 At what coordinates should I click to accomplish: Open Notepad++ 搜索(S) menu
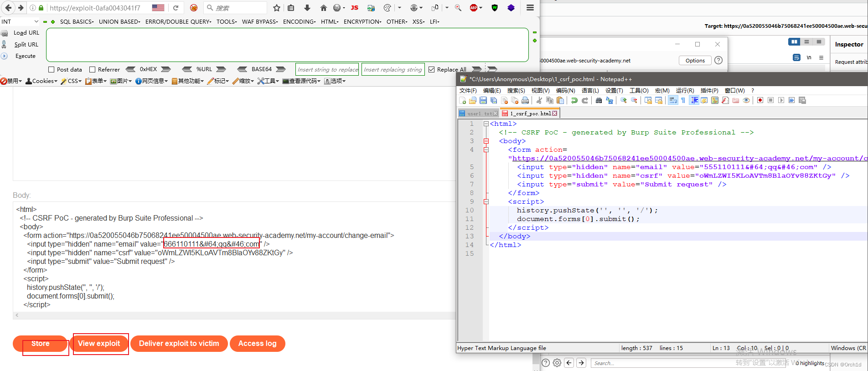[x=516, y=90]
